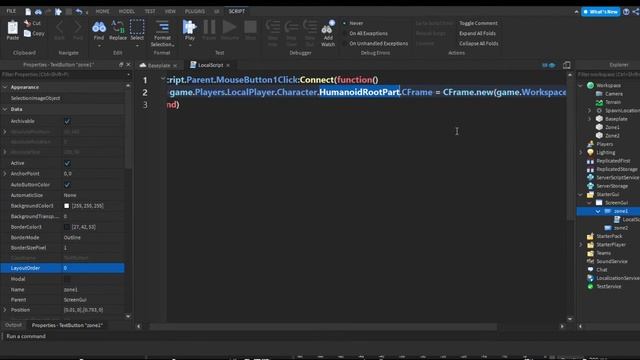The height and width of the screenshot is (360, 640).
Task: Click the Select tool icon
Action: 137,27
